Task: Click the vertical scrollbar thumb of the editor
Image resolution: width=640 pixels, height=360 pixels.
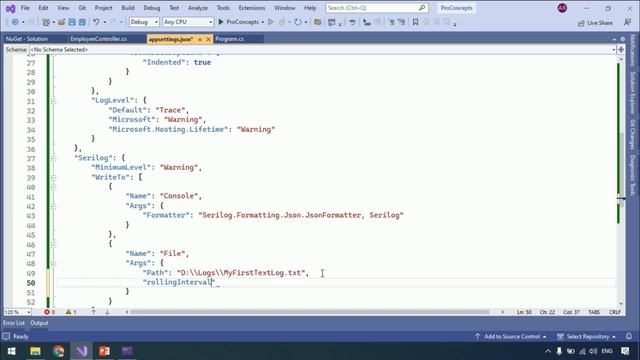Action: point(621,171)
